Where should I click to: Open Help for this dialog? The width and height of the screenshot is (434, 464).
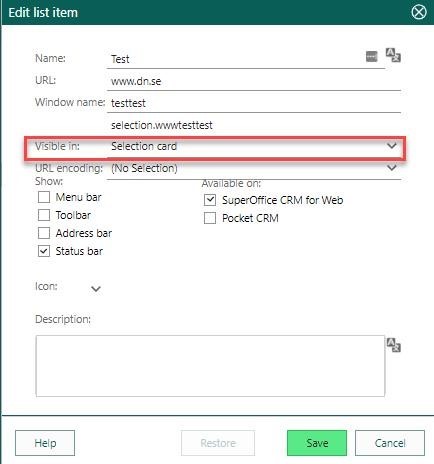pos(45,443)
